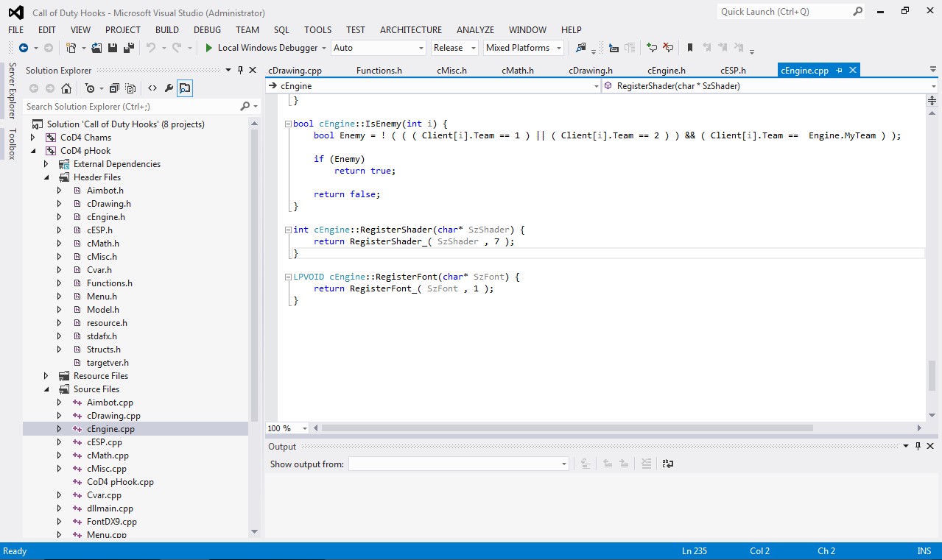942x560 pixels.
Task: Collapse the Source Files folder
Action: click(x=46, y=389)
